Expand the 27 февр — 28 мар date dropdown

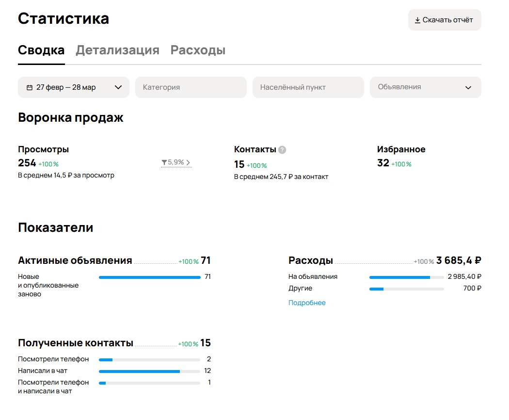[118, 88]
